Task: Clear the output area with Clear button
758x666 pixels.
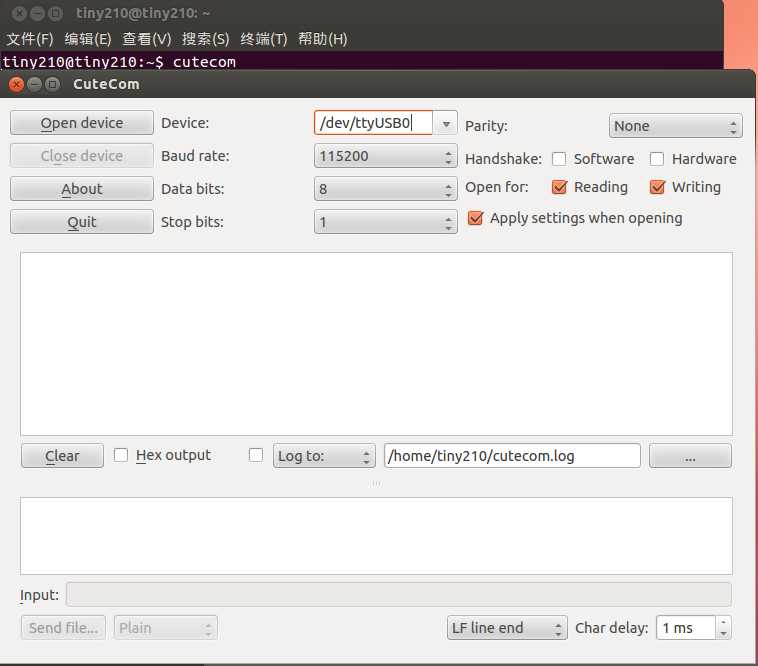Action: point(62,456)
